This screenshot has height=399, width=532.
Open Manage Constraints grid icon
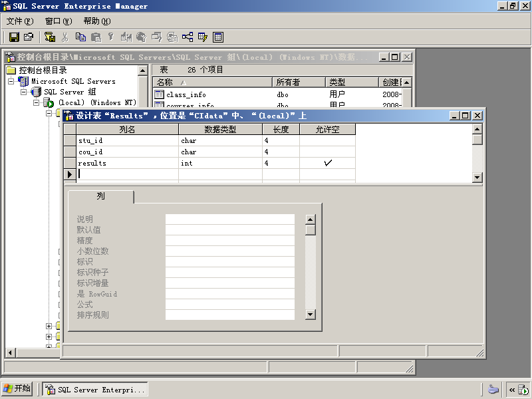[x=218, y=37]
